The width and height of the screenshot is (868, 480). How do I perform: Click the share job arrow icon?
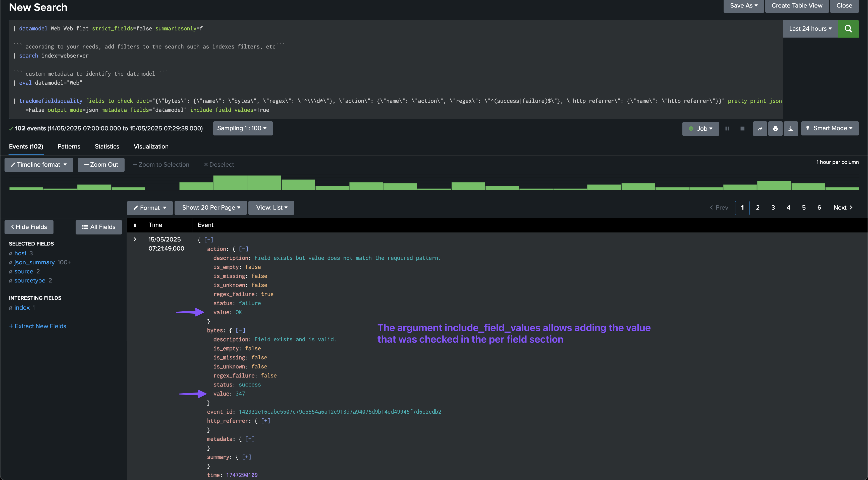pos(760,128)
